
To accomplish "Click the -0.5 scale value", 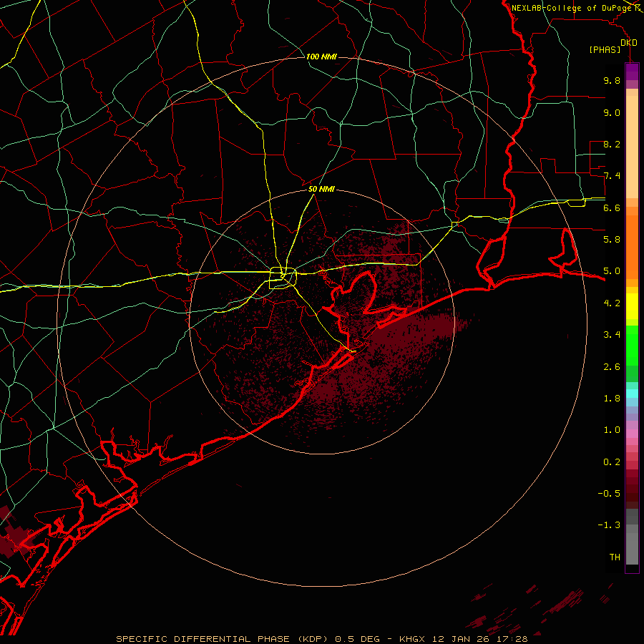I will (x=609, y=494).
